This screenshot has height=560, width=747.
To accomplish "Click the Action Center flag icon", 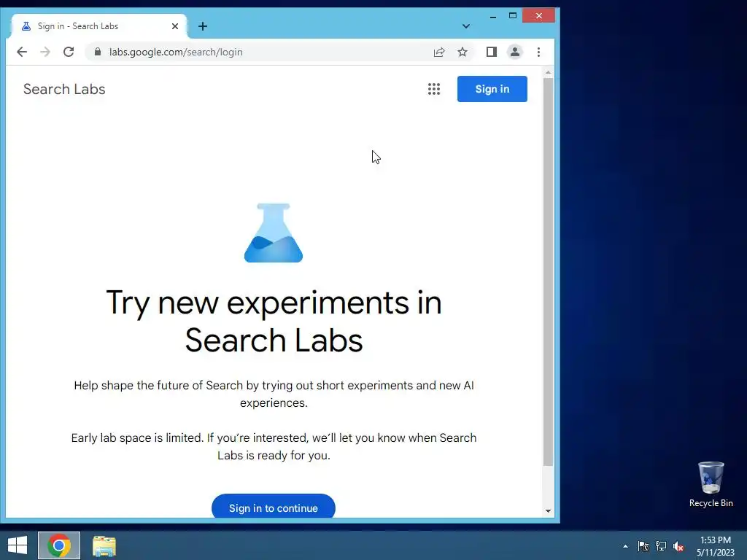I will (643, 546).
